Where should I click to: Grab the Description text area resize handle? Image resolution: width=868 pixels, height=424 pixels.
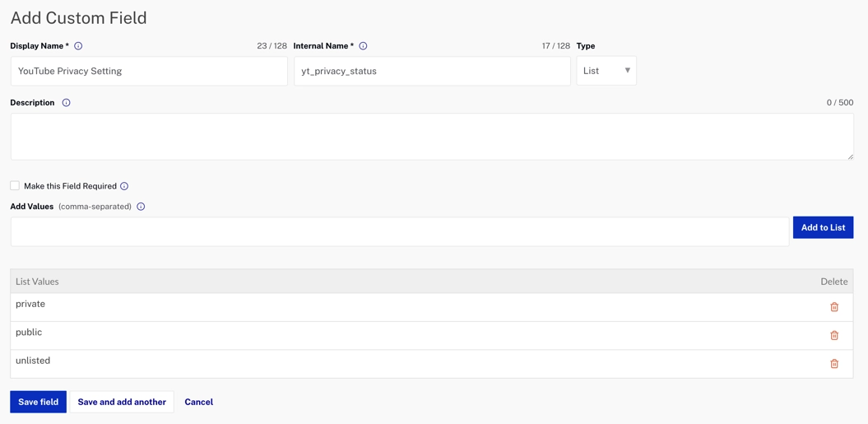[850, 156]
